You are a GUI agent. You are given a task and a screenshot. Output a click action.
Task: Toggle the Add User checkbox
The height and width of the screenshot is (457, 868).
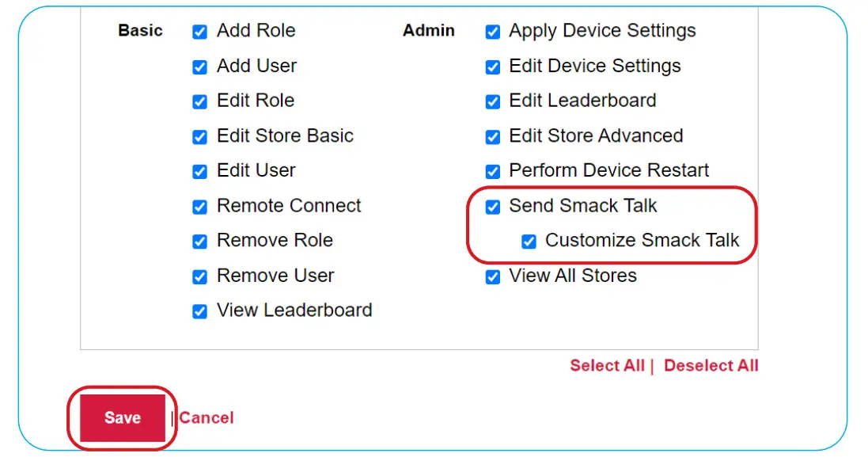tap(199, 67)
